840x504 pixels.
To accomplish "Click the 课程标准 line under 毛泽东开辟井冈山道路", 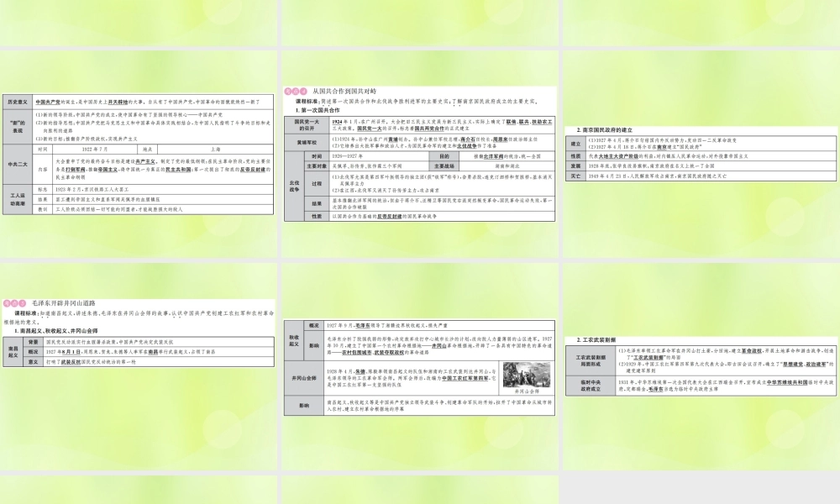I will tap(139, 317).
